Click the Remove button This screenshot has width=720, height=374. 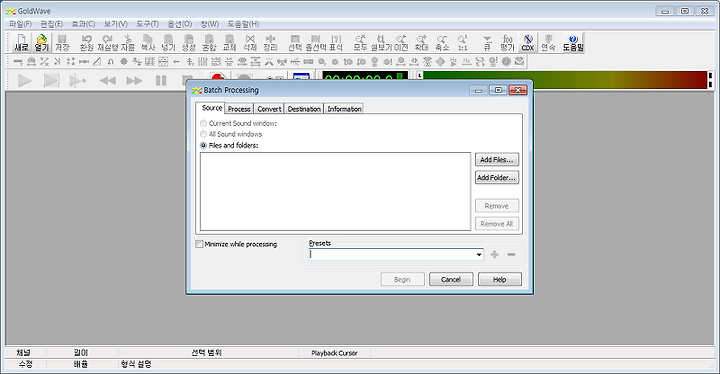[x=497, y=206]
